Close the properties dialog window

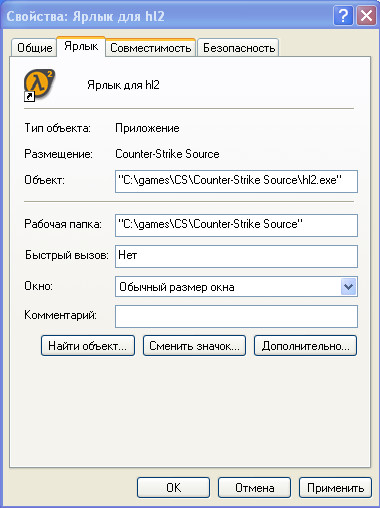coord(367,16)
